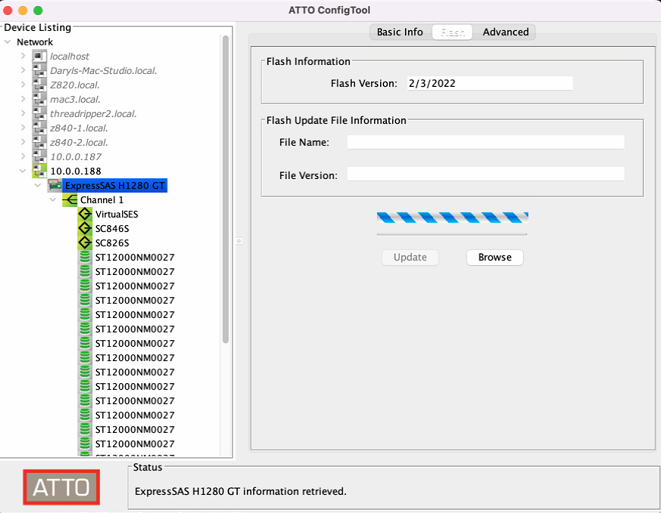Image resolution: width=661 pixels, height=513 pixels.
Task: Expand the z840-1.local node
Action: click(23, 128)
